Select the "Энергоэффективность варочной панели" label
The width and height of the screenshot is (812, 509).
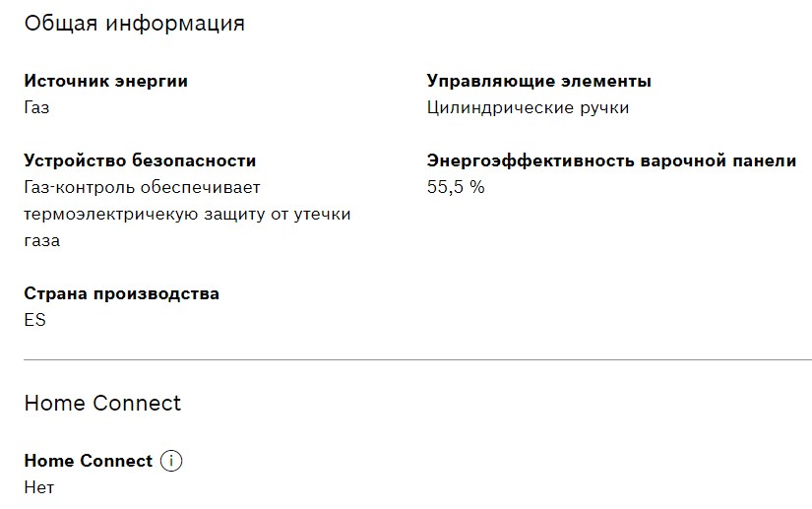point(611,160)
